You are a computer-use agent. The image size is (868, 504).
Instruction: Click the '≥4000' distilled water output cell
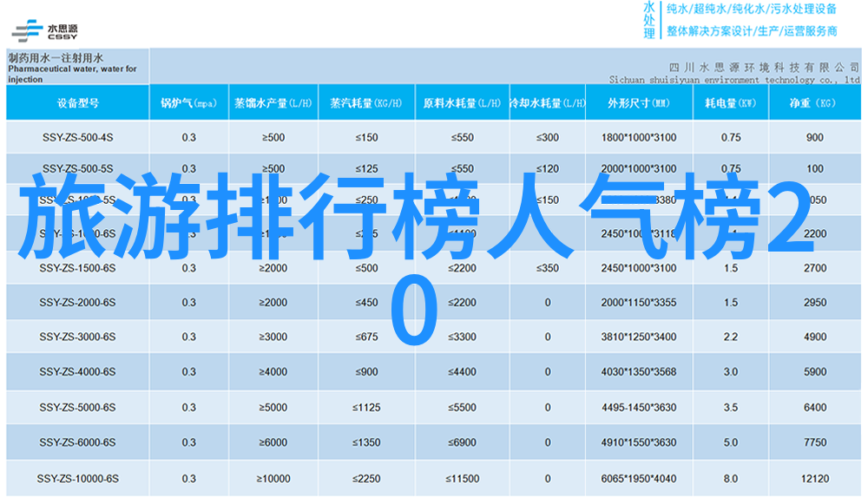pos(273,372)
